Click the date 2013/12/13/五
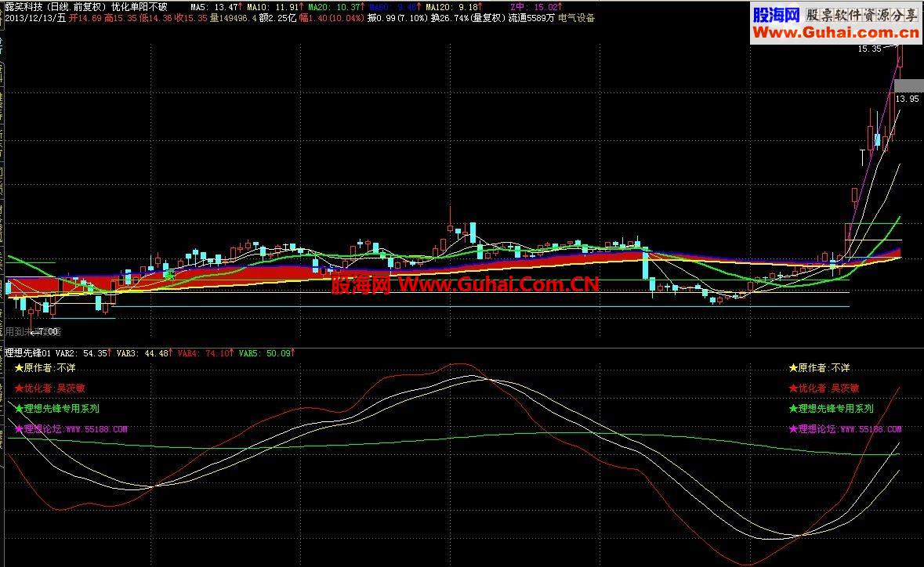Image resolution: width=924 pixels, height=567 pixels. 35,18
